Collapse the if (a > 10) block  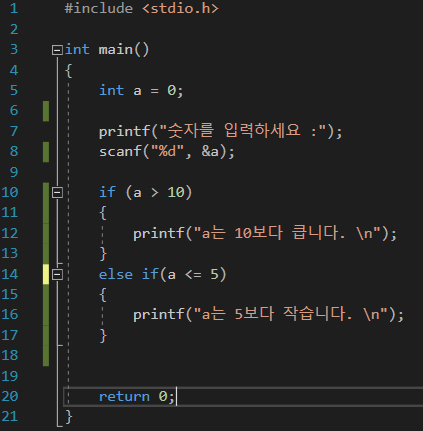[57, 192]
